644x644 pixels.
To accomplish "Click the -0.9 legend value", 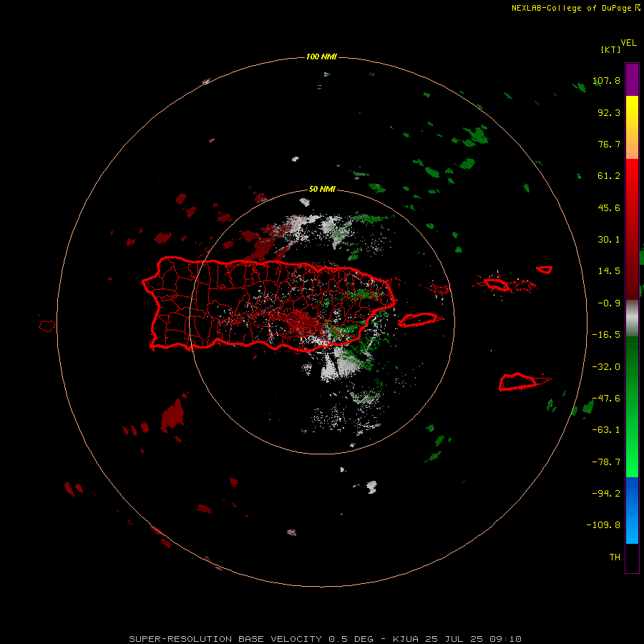I will click(x=609, y=303).
